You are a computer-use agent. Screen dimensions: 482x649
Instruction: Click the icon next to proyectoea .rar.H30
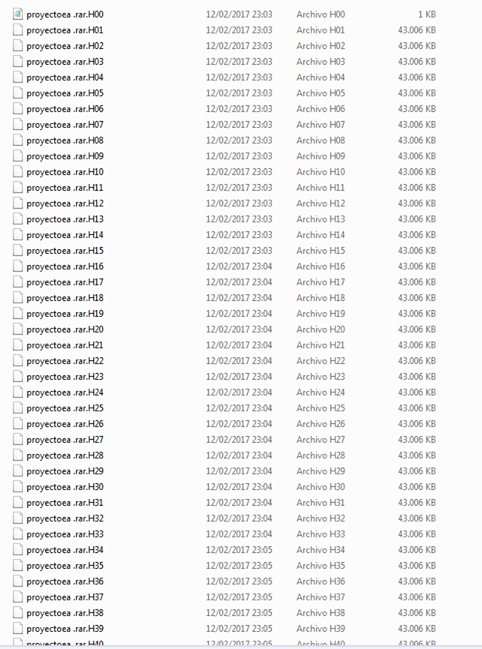pyautogui.click(x=18, y=487)
